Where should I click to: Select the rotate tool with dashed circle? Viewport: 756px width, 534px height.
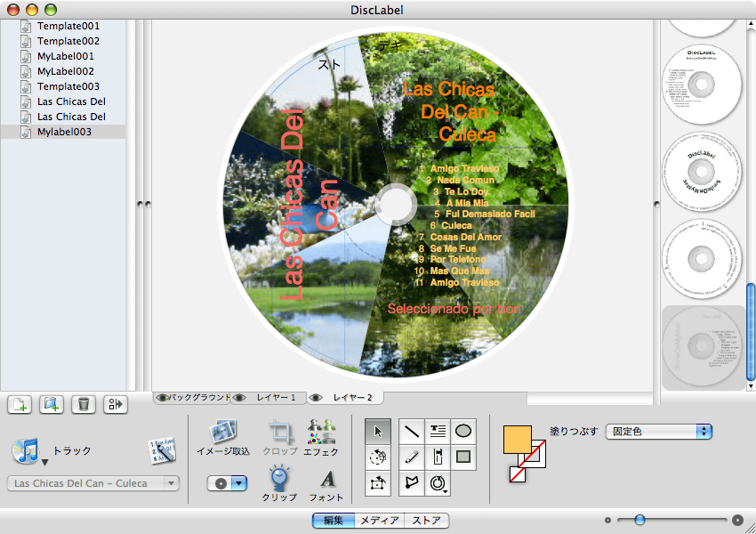point(378,457)
